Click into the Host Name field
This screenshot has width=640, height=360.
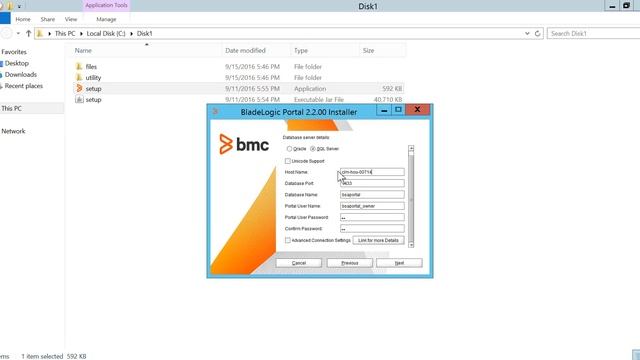[372, 172]
